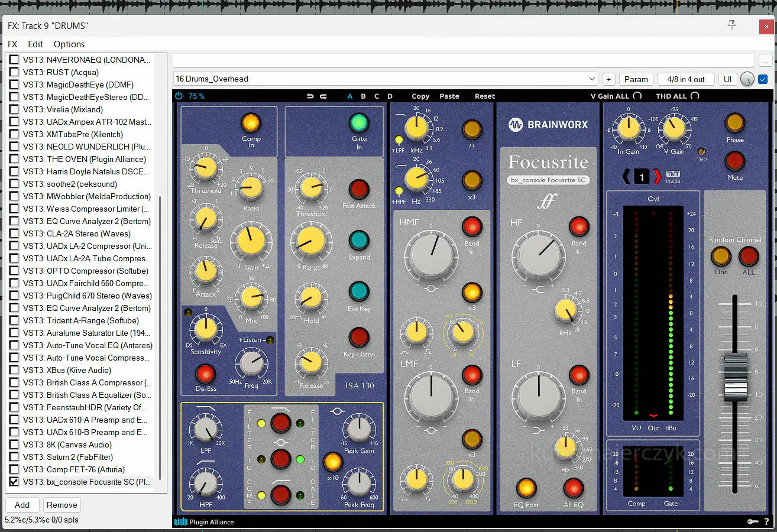
Task: Pin the FX window with pushpin icon
Action: click(731, 25)
